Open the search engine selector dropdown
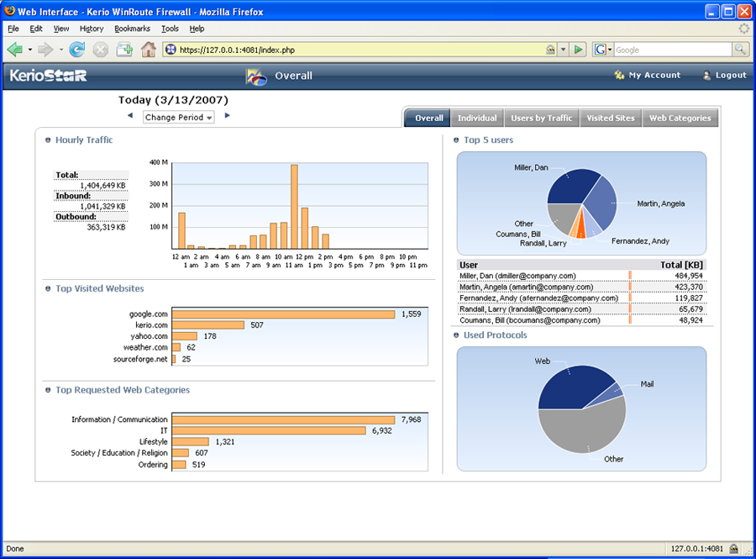756x559 pixels. pos(604,50)
